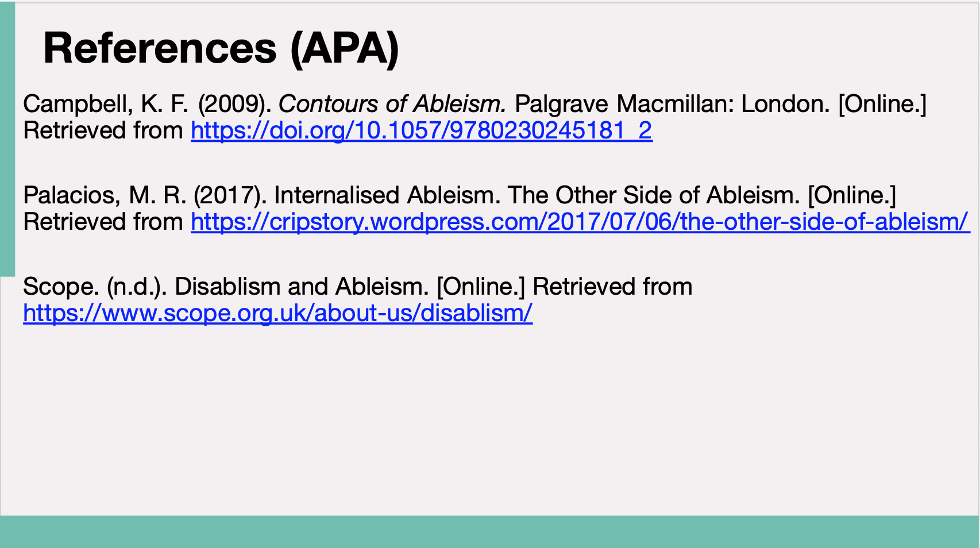Click the teal footer bar

490,531
